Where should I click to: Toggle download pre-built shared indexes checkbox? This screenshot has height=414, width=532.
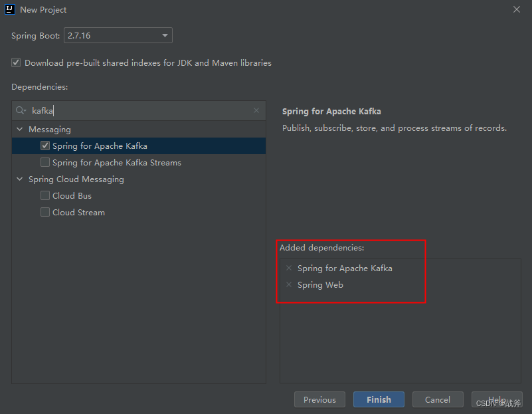click(16, 62)
